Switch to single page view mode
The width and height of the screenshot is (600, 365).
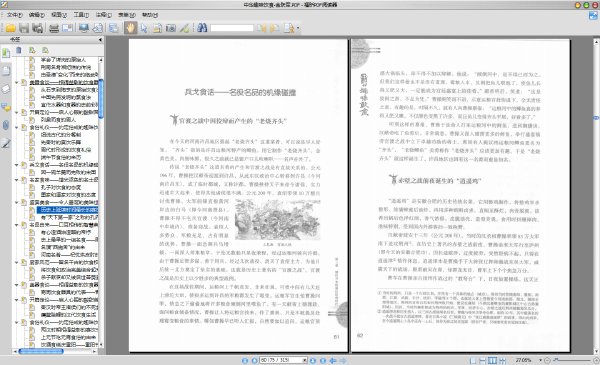click(x=473, y=360)
